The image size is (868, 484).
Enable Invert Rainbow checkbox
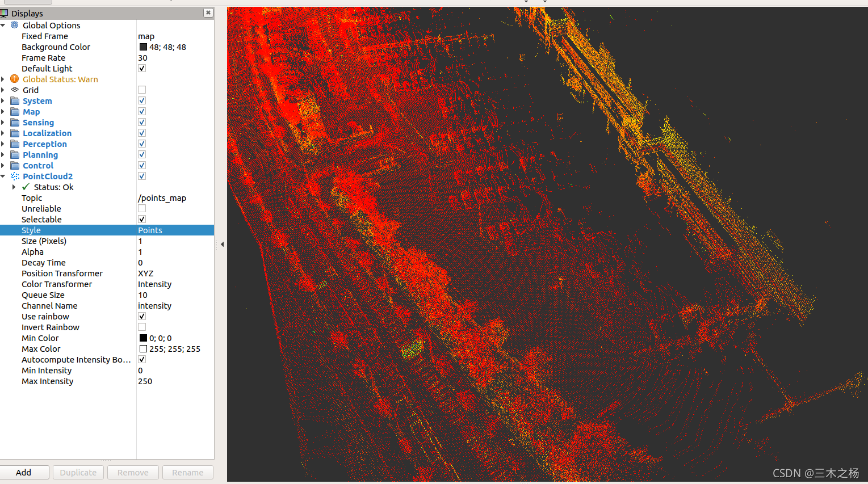coord(142,327)
